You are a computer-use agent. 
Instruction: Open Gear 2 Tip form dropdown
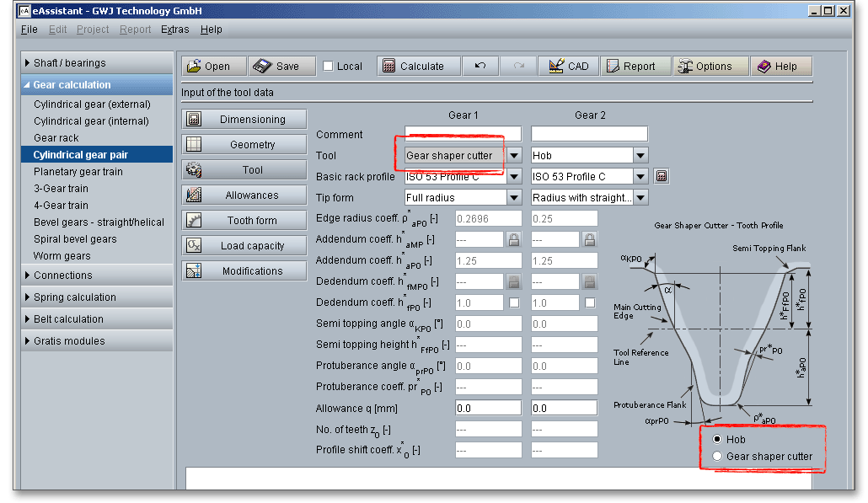pyautogui.click(x=640, y=198)
